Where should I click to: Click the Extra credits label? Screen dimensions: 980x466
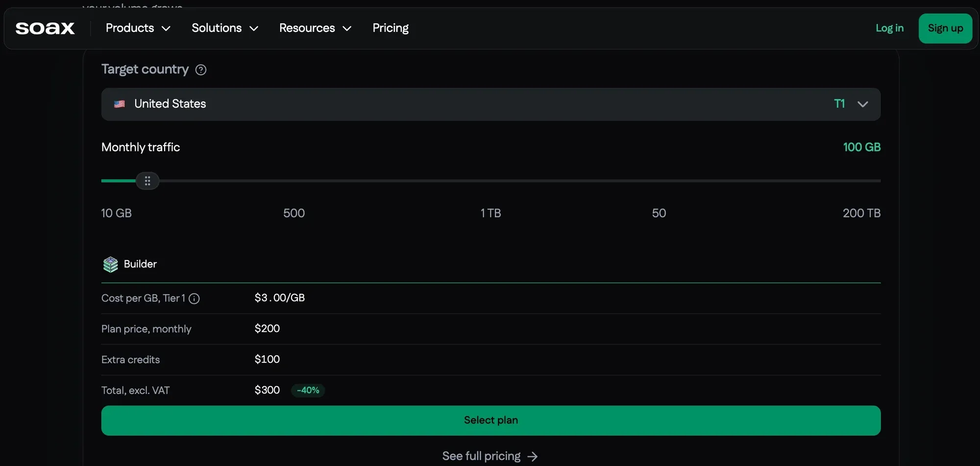pyautogui.click(x=131, y=360)
